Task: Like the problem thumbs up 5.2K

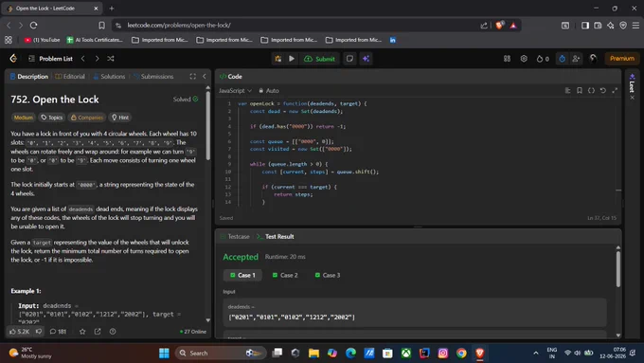Action: (x=20, y=332)
